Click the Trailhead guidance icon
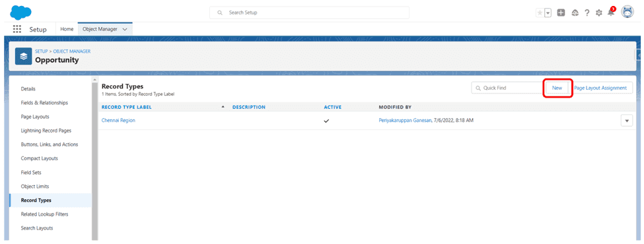 [575, 13]
